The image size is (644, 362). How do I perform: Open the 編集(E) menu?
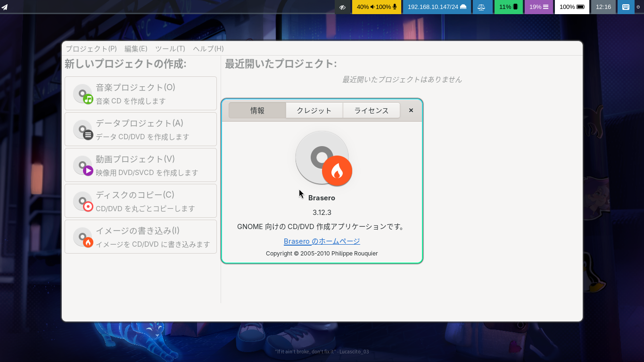[x=136, y=49]
